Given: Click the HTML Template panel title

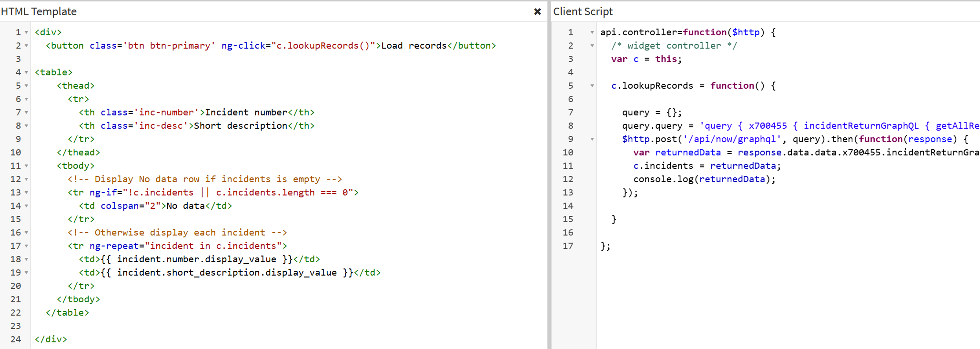Looking at the screenshot, I should click(x=39, y=11).
